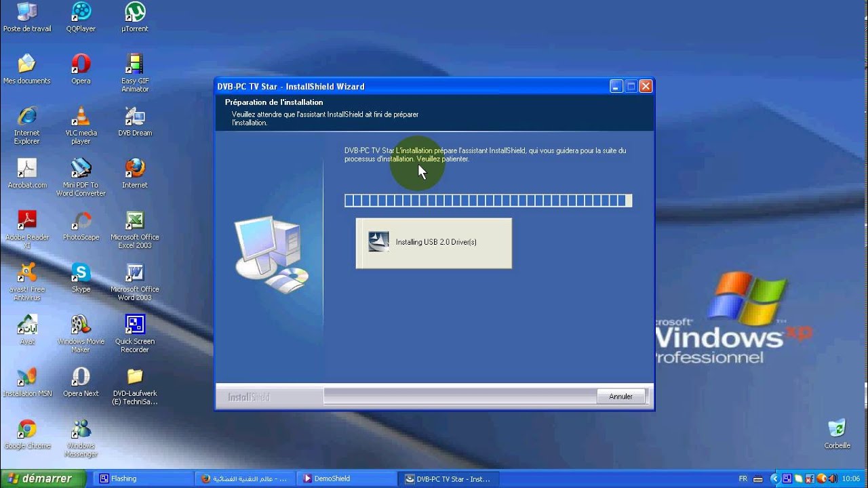Open the µTorrent desktop shortcut
The image size is (868, 488).
(x=135, y=18)
